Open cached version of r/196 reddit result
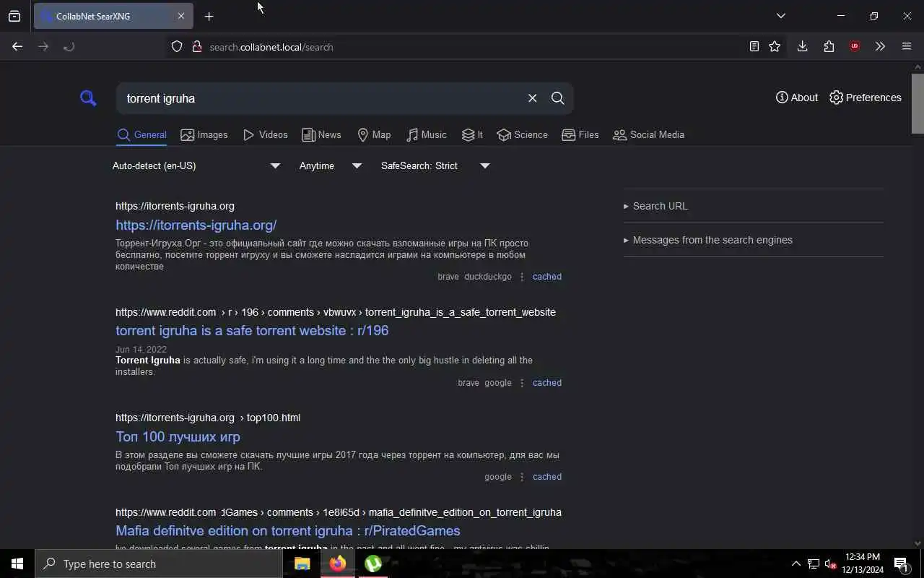 coord(546,383)
